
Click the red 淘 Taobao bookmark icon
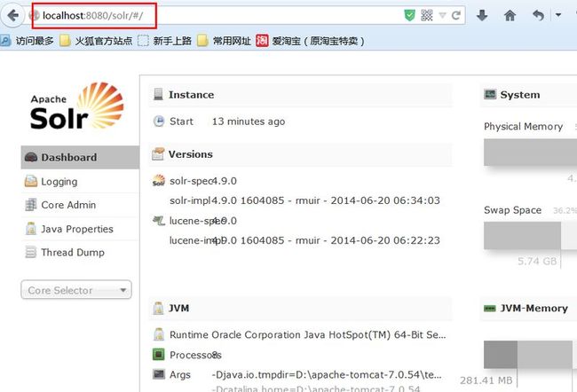262,41
